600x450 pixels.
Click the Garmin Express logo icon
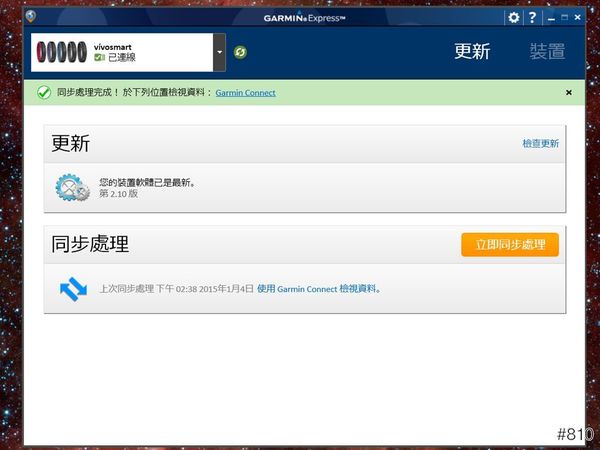coord(31,16)
